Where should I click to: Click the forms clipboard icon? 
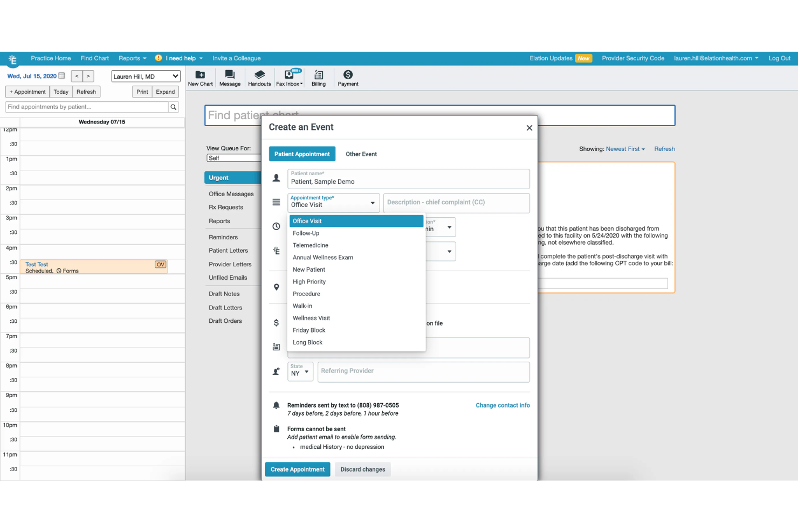[276, 429]
